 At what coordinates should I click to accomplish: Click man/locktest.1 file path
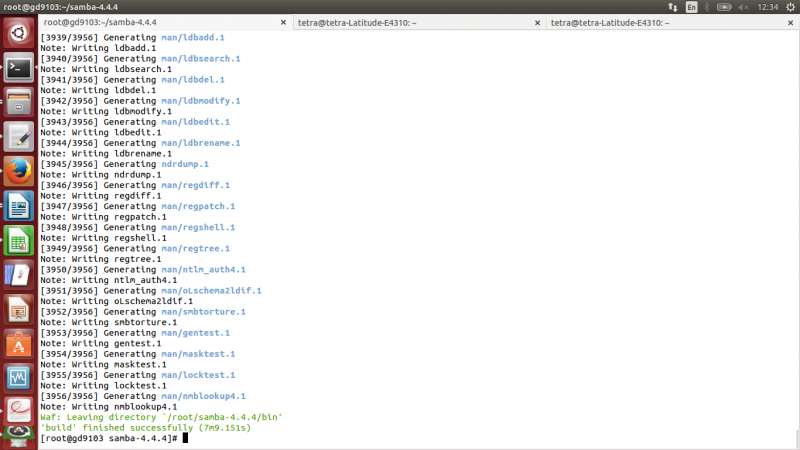coord(198,375)
